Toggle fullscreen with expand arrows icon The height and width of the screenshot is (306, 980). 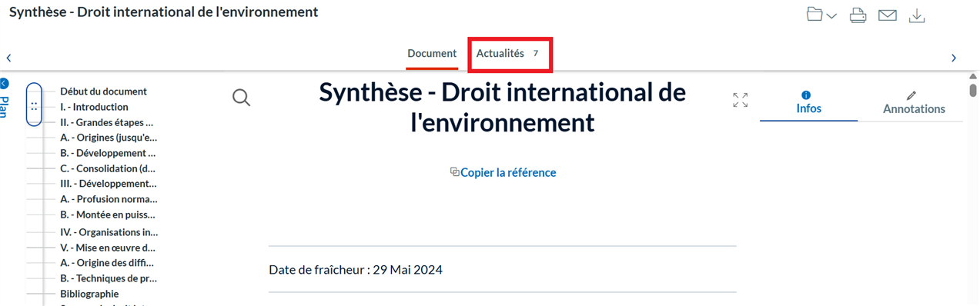click(741, 99)
